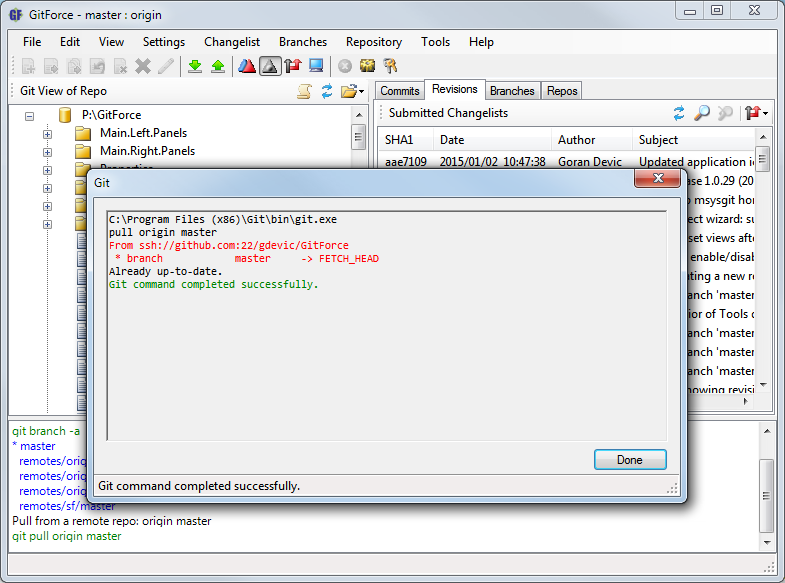This screenshot has width=785, height=583.
Task: Click the grayed pencil edit toolbar icon
Action: point(166,66)
